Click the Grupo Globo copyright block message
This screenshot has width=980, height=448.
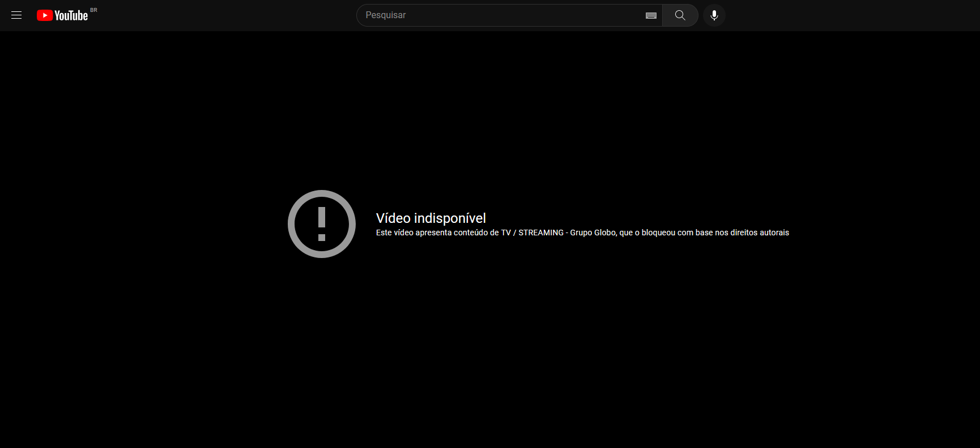pyautogui.click(x=582, y=233)
